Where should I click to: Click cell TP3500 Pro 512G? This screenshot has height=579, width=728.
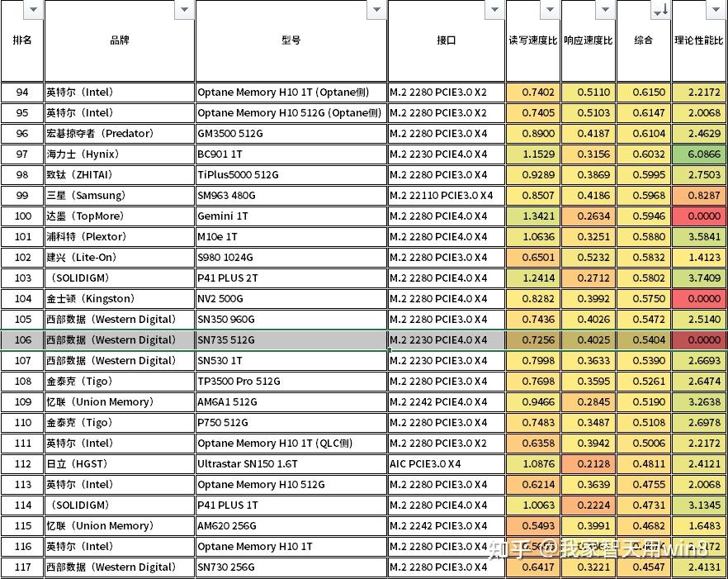pos(291,381)
